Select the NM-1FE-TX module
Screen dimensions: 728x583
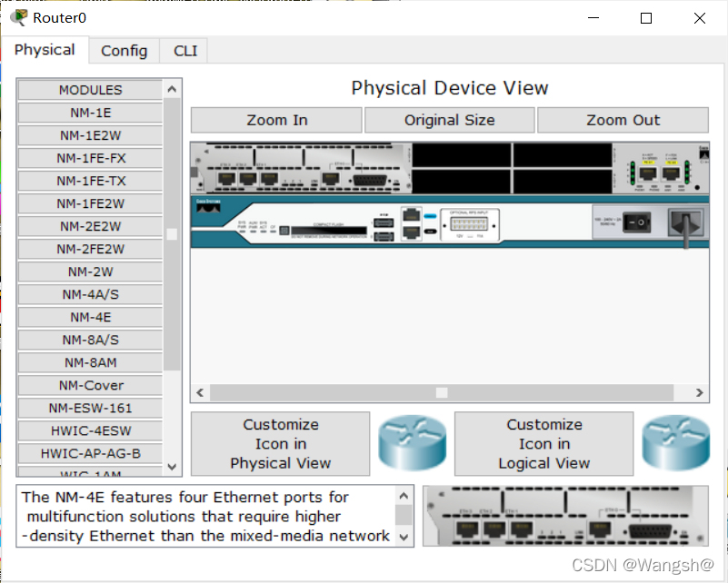point(91,181)
